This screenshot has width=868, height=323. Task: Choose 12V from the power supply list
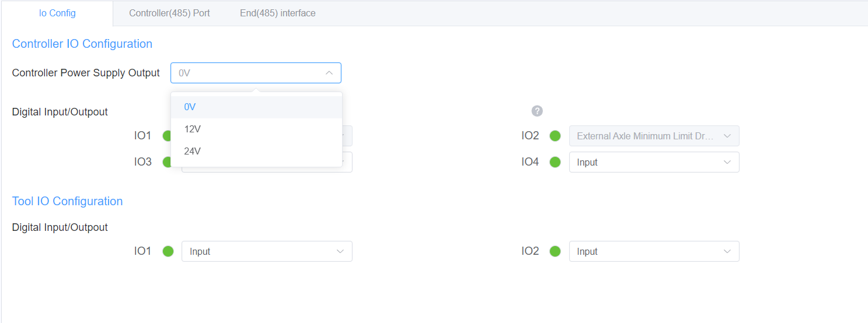click(x=193, y=129)
